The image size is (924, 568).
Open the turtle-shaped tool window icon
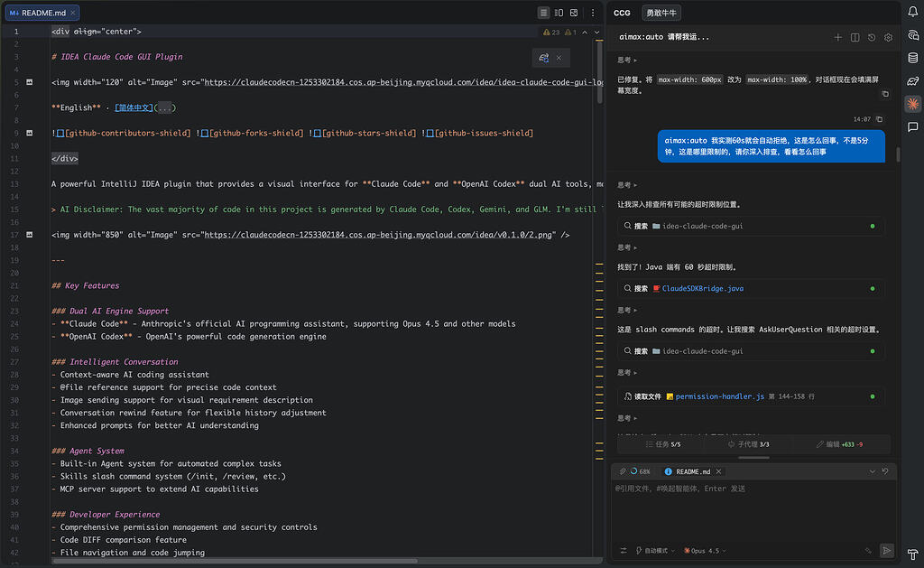(x=913, y=80)
